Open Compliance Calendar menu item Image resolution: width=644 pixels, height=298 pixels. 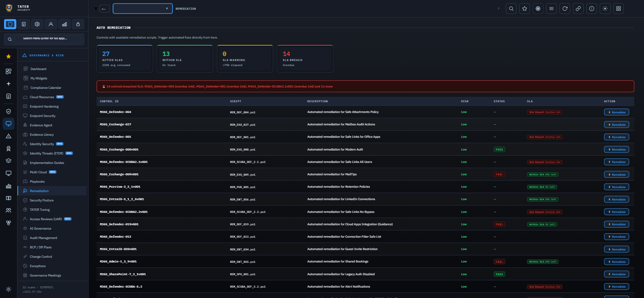pyautogui.click(x=52, y=87)
